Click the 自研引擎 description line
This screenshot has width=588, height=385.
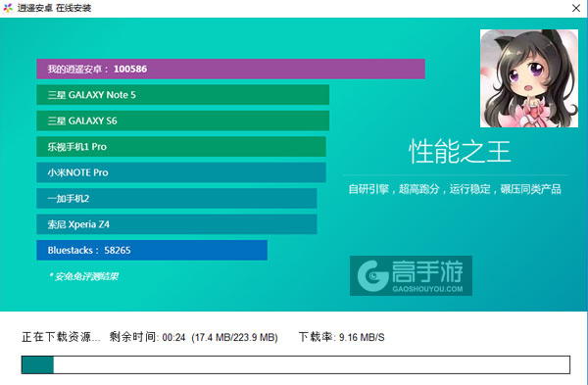(x=455, y=189)
